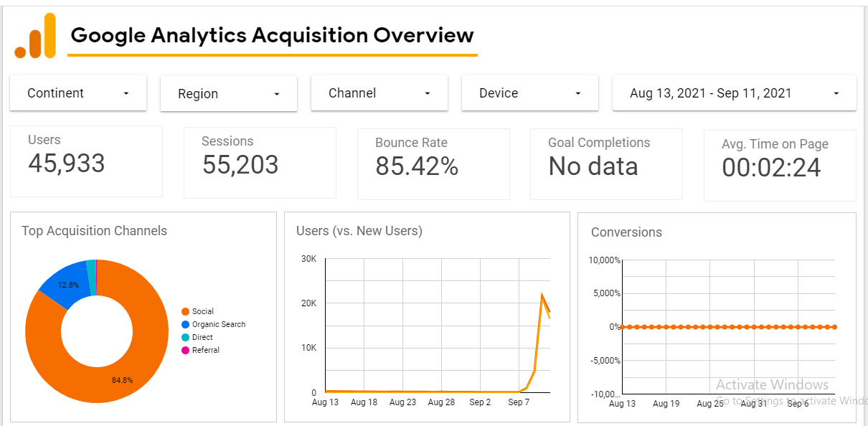Viewport: 868px width, 426px height.
Task: Click the Sessions scorecard showing 55,203
Action: tap(260, 163)
